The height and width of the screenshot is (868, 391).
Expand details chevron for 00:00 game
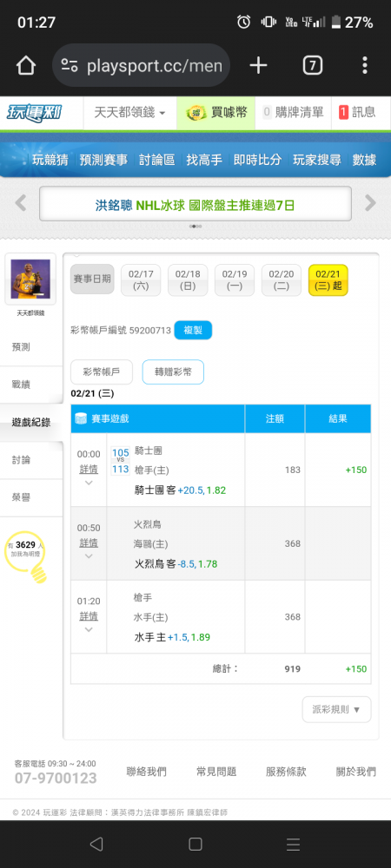tap(89, 483)
